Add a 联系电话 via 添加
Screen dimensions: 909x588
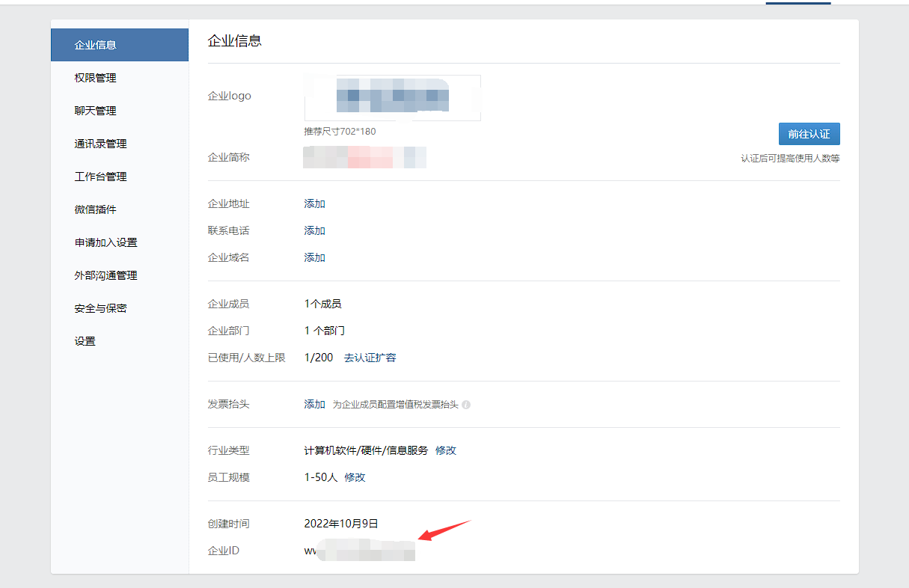coord(314,231)
